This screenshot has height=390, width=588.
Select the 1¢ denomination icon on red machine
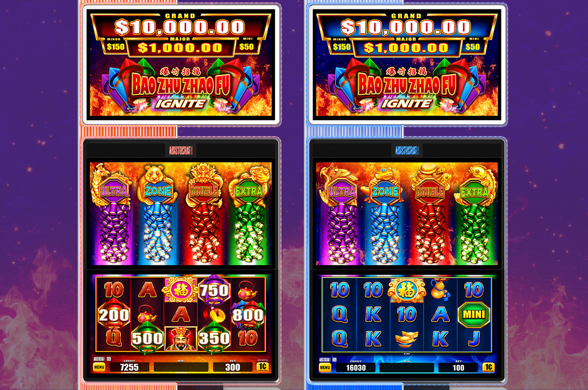point(262,367)
